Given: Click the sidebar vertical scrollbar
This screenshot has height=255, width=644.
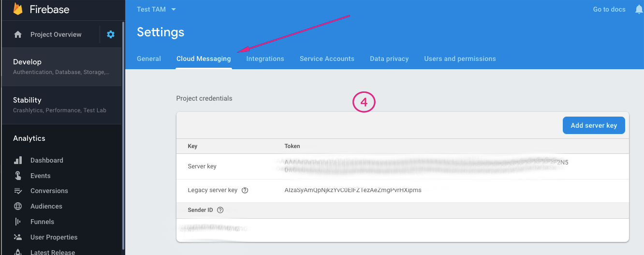Looking at the screenshot, I should [123, 135].
